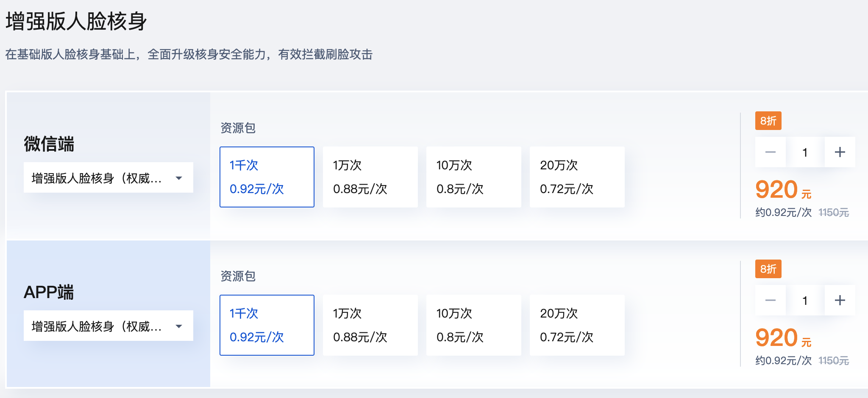Screen dimensions: 868x398
Task: Click the quantity input field for APP端
Action: pos(805,300)
